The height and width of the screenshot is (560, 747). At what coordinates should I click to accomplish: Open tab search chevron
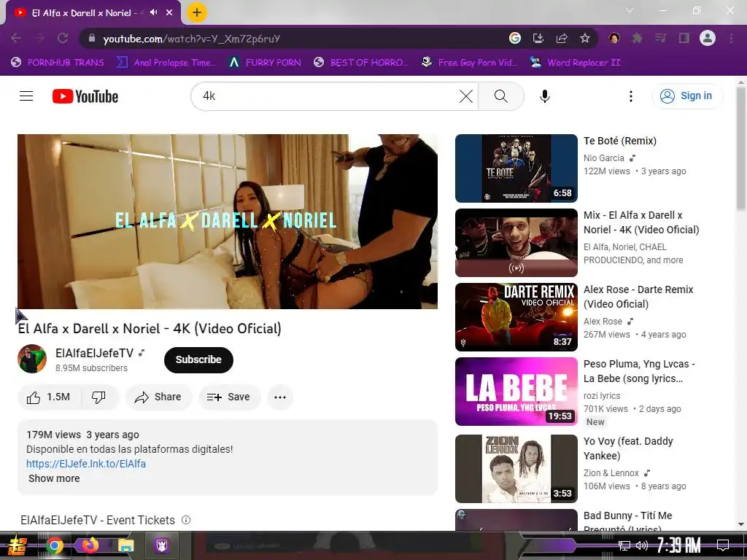coord(630,10)
